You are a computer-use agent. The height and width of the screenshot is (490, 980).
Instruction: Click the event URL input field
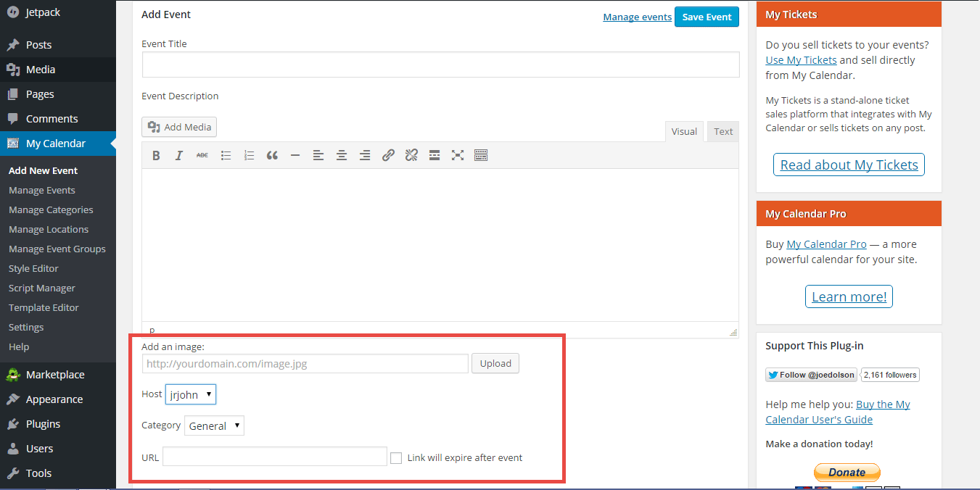[275, 457]
